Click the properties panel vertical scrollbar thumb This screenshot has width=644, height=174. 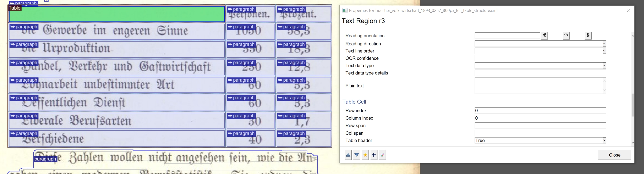633,105
